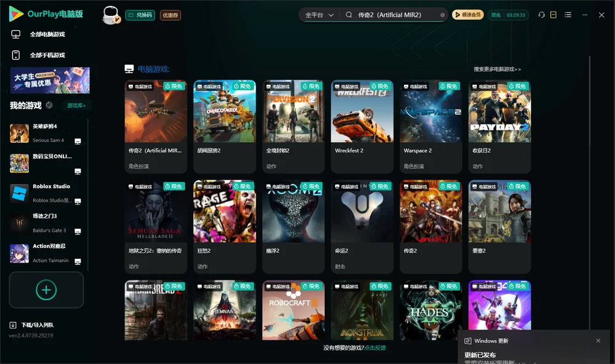Select 博德之门3 in my games
The width and height of the screenshot is (615, 364).
point(46,223)
